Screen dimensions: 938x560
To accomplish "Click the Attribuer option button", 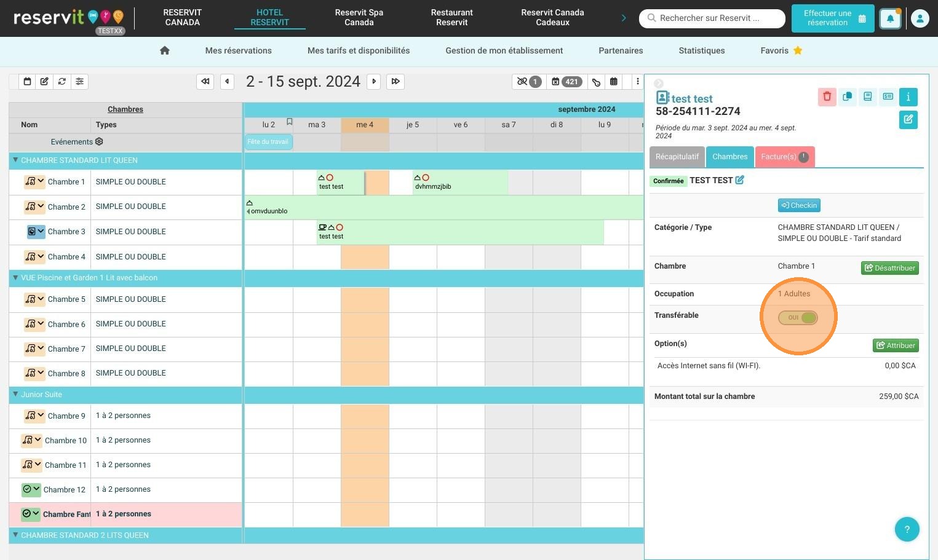I will click(x=896, y=345).
